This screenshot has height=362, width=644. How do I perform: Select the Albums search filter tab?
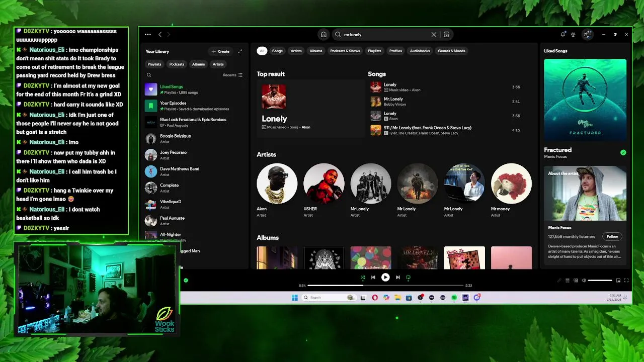(316, 51)
